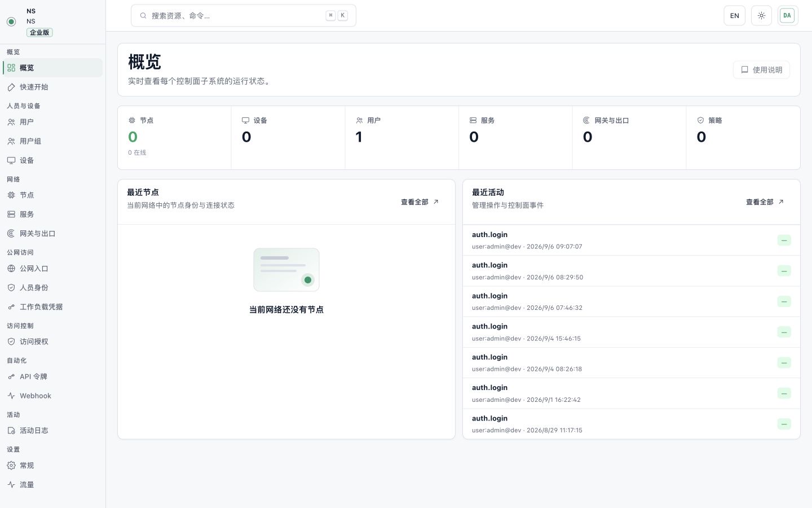Switch language with the EN button
This screenshot has height=508, width=812.
(735, 16)
